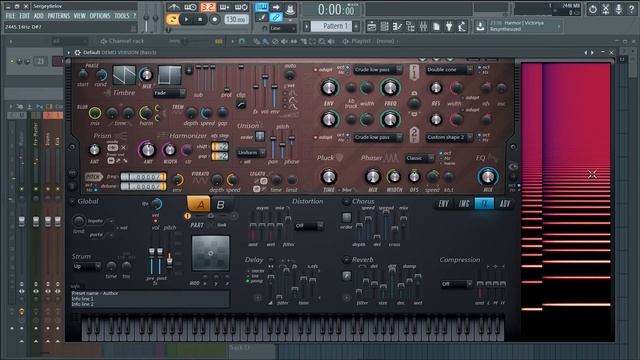Click the plus button next to Pattern 1
The width and height of the screenshot is (640, 360).
[x=356, y=27]
